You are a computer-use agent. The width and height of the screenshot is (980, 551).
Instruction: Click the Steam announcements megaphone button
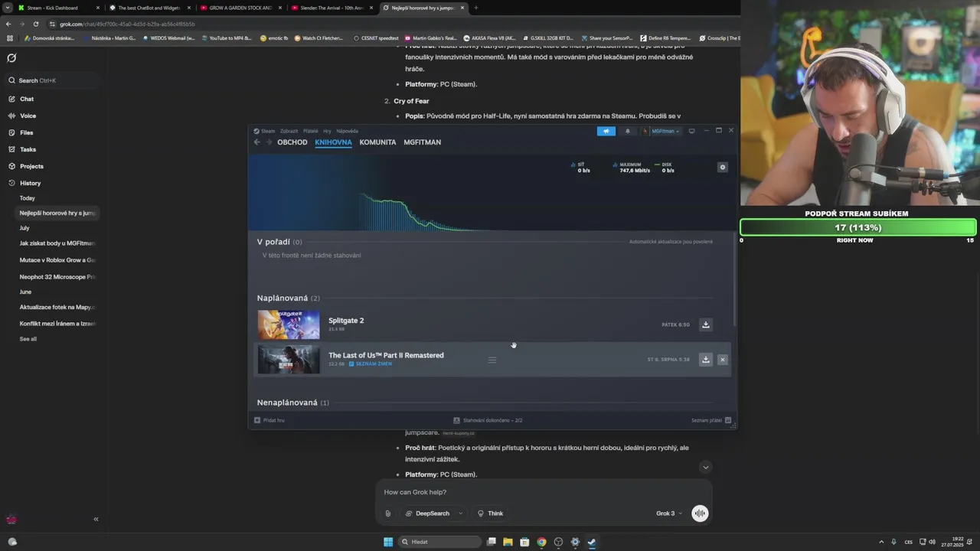[x=606, y=131]
